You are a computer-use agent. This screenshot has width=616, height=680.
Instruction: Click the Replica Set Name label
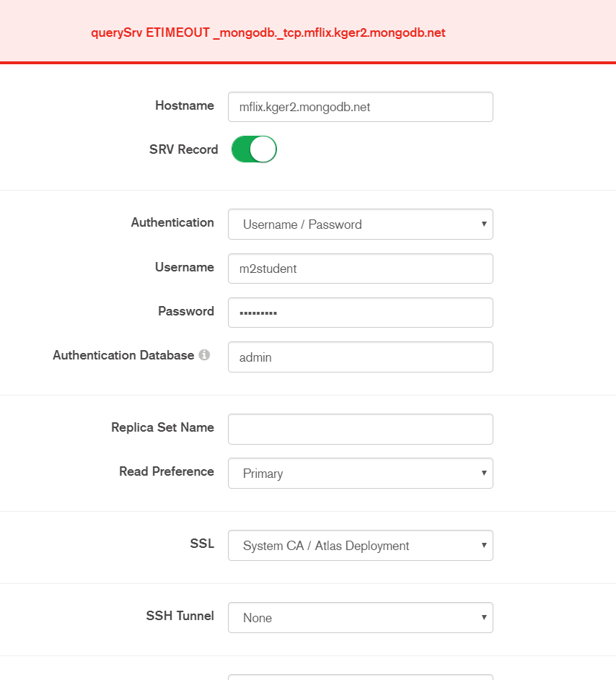click(x=162, y=427)
